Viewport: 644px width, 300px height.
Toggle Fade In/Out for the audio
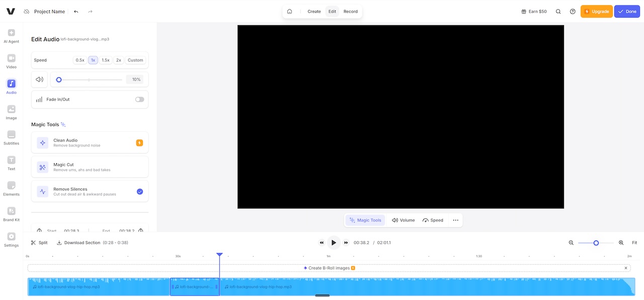139,99
